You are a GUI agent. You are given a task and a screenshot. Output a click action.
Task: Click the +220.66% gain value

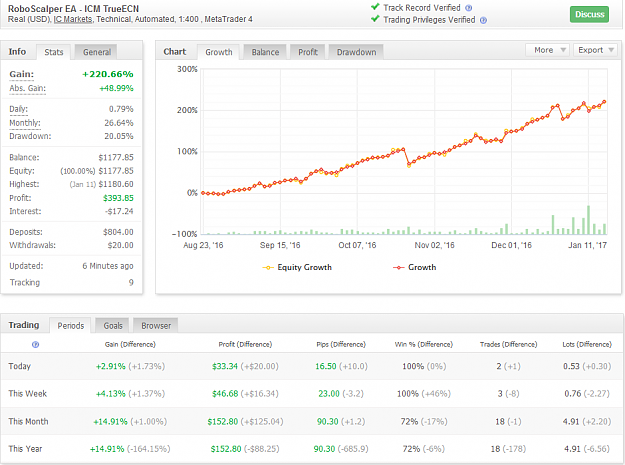coord(108,74)
